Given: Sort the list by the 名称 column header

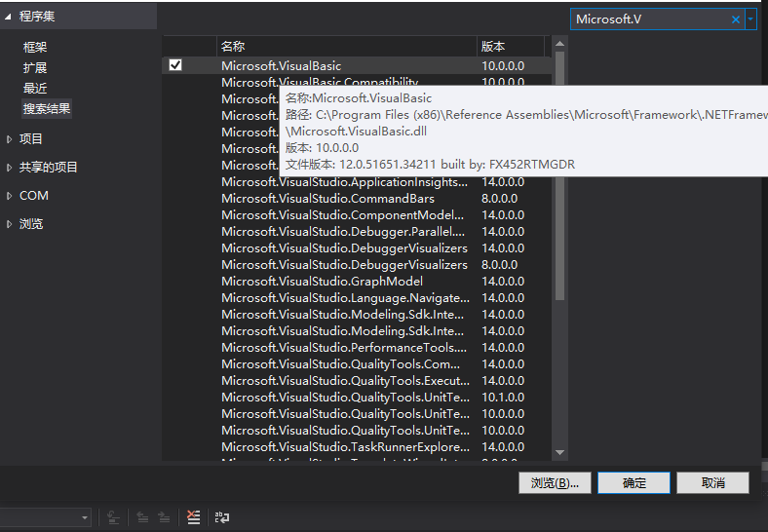Looking at the screenshot, I should coord(346,47).
